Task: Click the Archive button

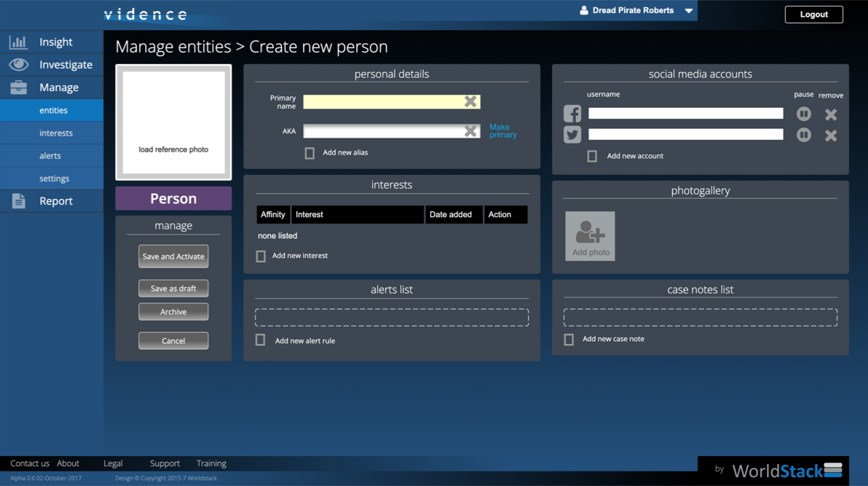Action: pos(173,311)
